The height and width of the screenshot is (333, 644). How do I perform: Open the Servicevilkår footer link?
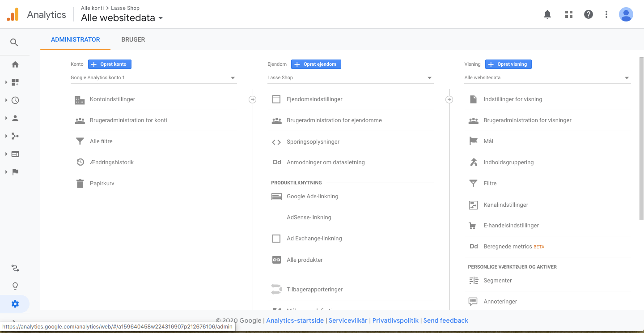[348, 320]
